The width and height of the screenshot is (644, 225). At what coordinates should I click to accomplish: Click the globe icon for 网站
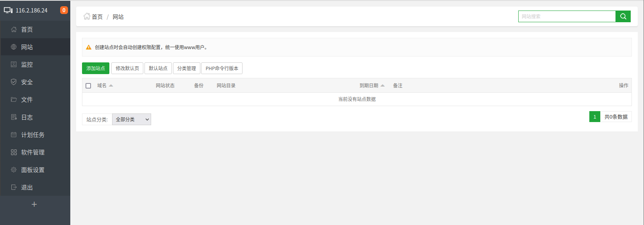click(14, 47)
